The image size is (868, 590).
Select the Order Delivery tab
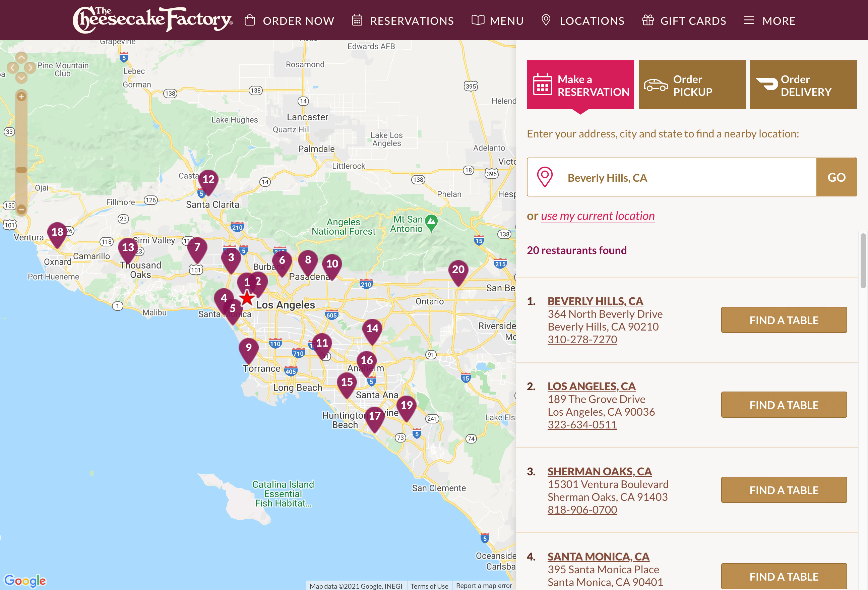point(803,85)
